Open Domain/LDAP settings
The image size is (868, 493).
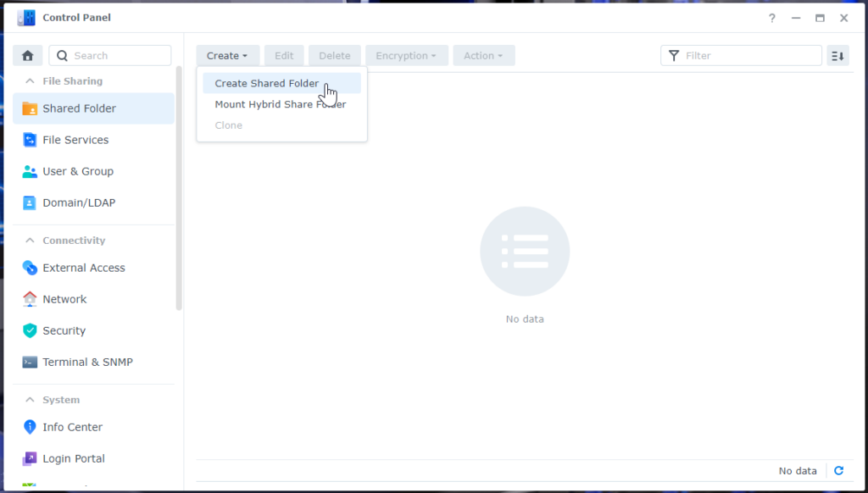click(x=76, y=202)
